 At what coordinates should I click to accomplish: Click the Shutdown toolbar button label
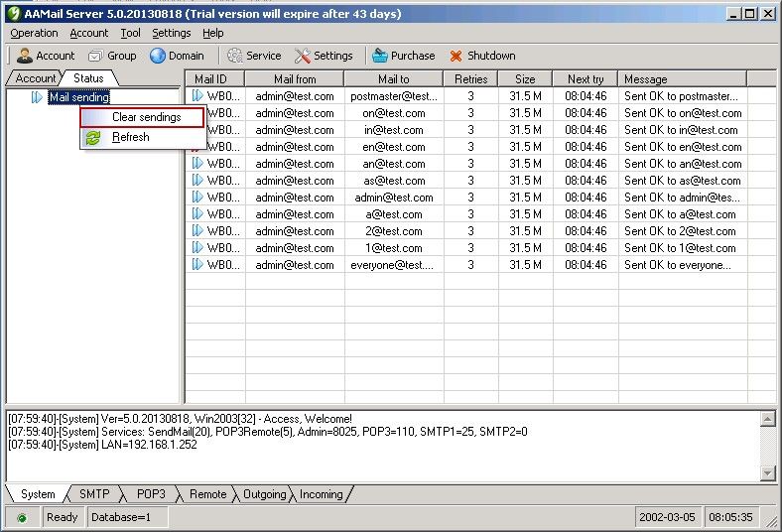(491, 56)
